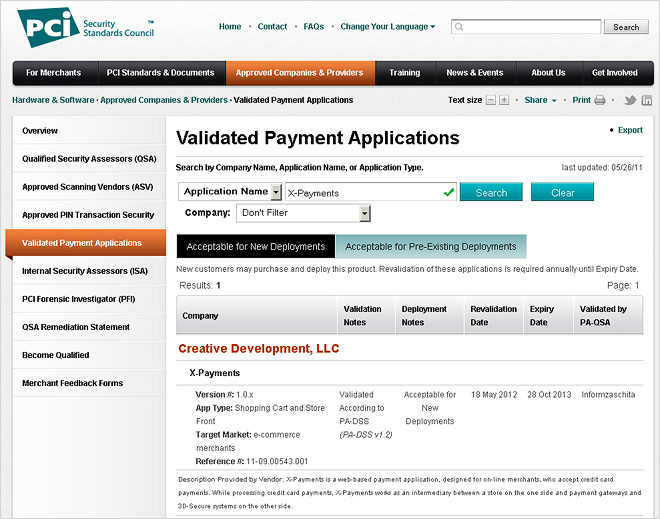Switch to Acceptable for New Deployments tab
Image resolution: width=660 pixels, height=519 pixels.
pos(256,247)
